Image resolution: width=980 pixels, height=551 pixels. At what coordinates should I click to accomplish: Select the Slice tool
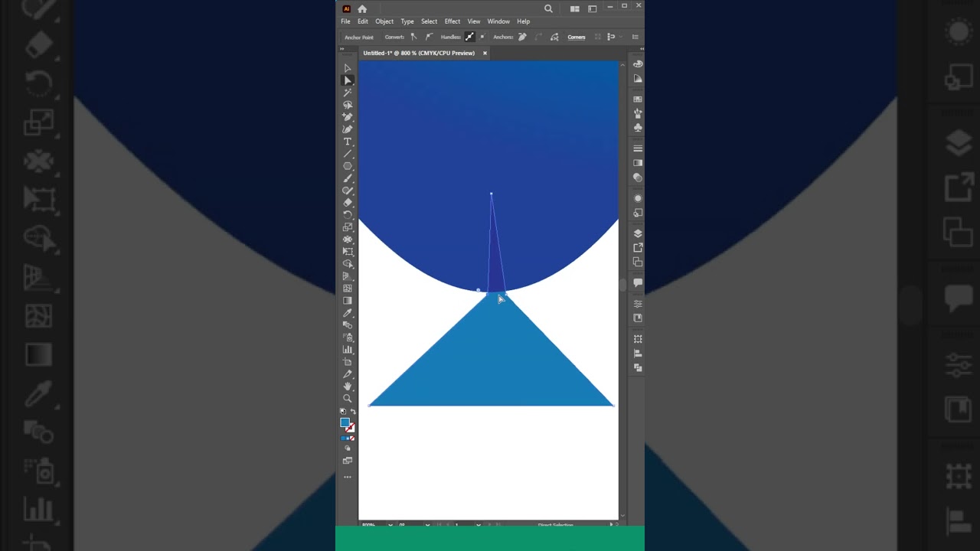348,374
